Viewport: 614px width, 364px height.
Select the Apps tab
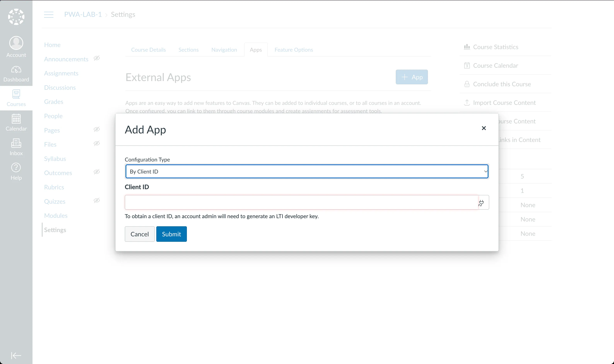[x=256, y=50]
